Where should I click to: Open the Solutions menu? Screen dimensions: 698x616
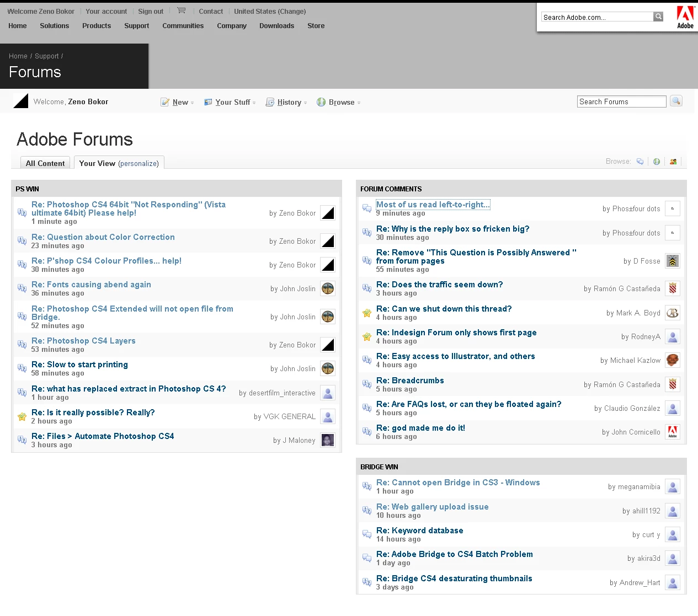[x=55, y=26]
